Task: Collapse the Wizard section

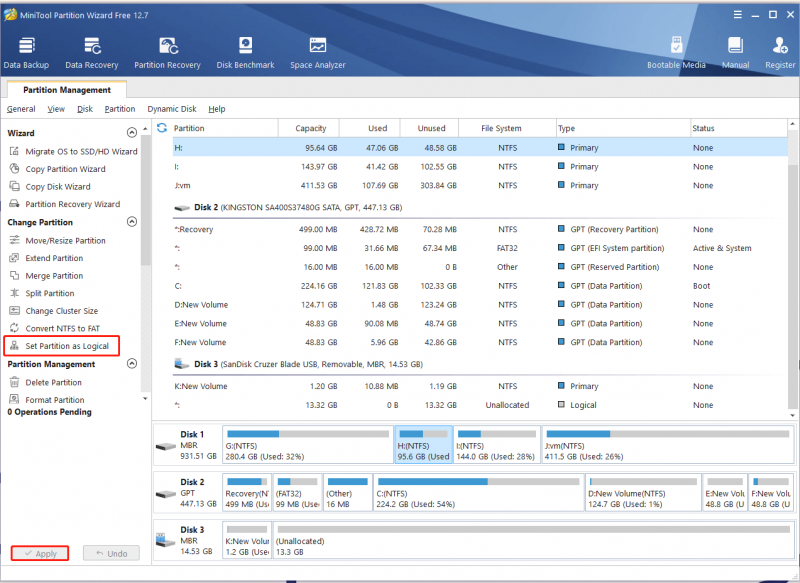Action: pyautogui.click(x=132, y=133)
